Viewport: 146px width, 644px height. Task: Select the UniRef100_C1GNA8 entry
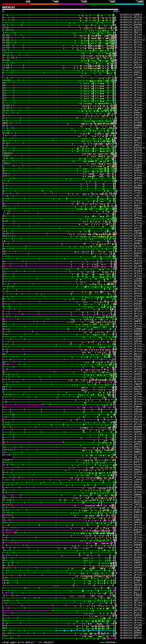131,77
